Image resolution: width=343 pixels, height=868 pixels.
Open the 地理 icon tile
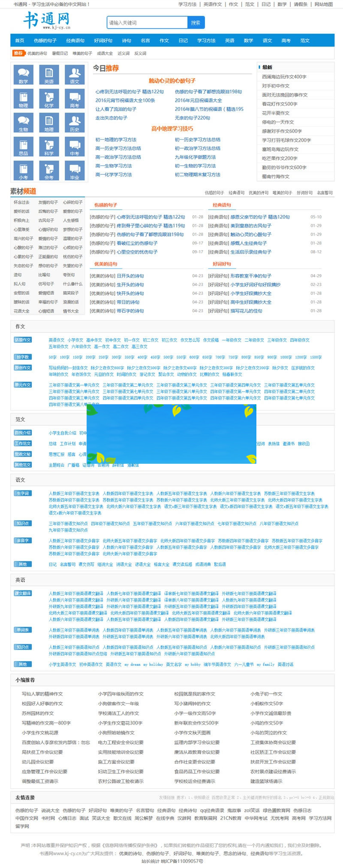pyautogui.click(x=49, y=123)
